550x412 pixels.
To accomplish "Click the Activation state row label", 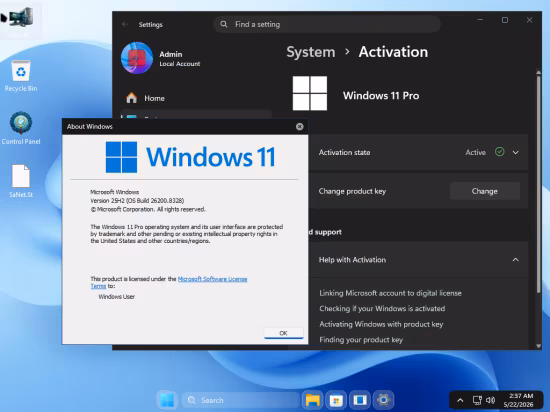I will pyautogui.click(x=344, y=152).
